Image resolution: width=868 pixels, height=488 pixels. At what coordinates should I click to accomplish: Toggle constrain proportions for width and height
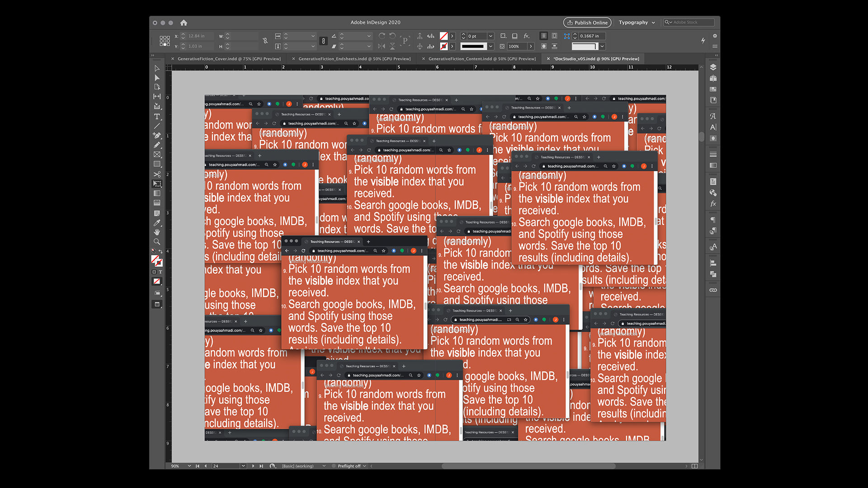click(265, 41)
